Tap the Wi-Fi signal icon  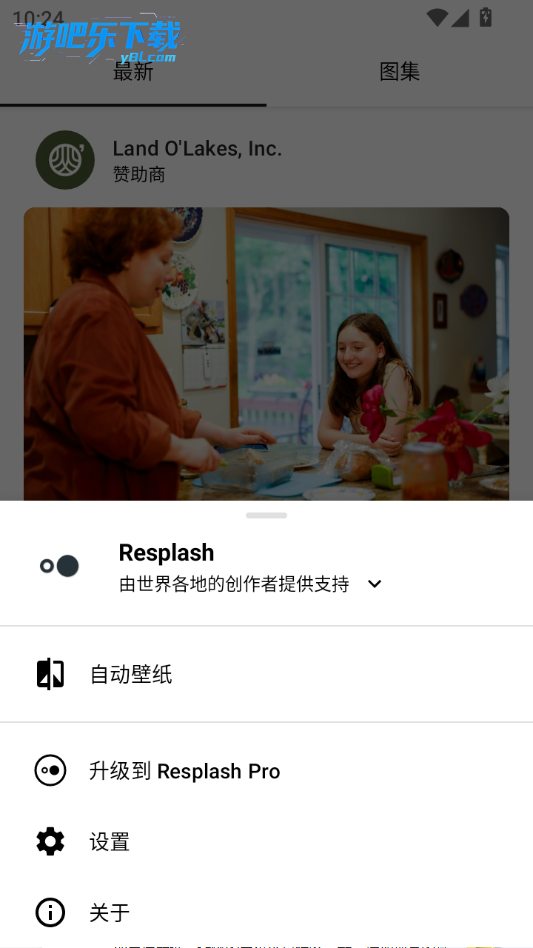pos(436,17)
